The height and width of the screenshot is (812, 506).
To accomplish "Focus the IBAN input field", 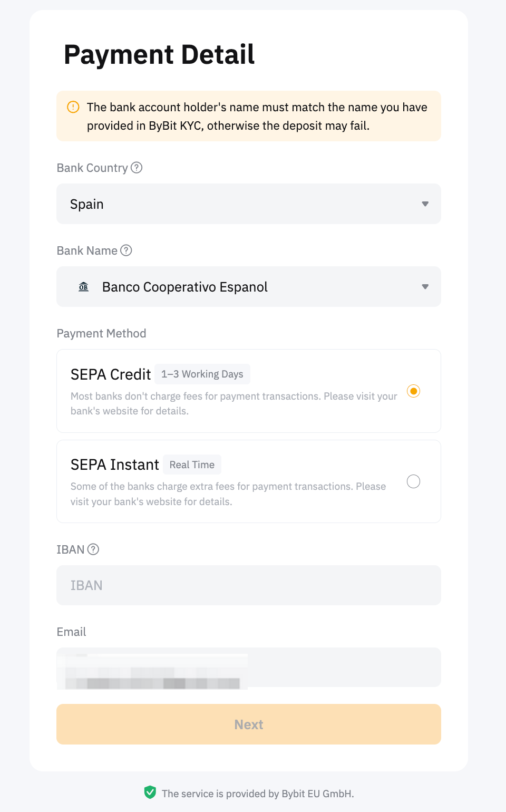I will tap(249, 585).
